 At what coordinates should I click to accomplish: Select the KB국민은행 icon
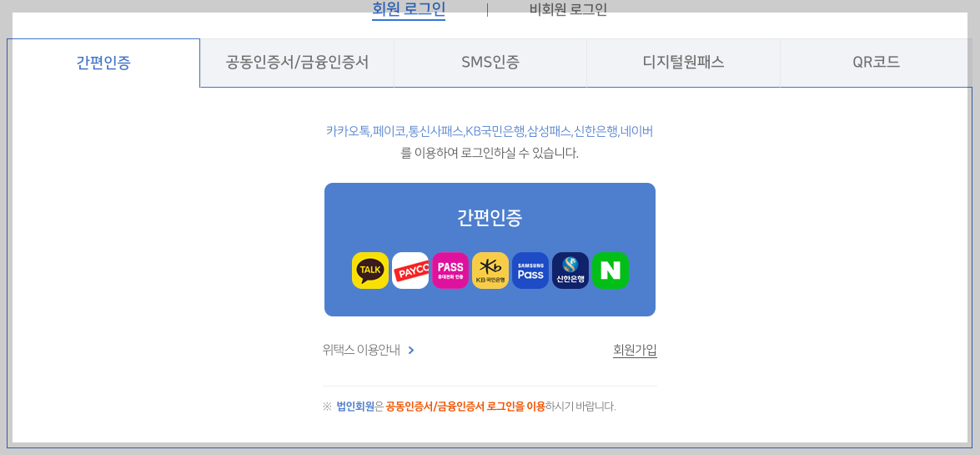[490, 270]
